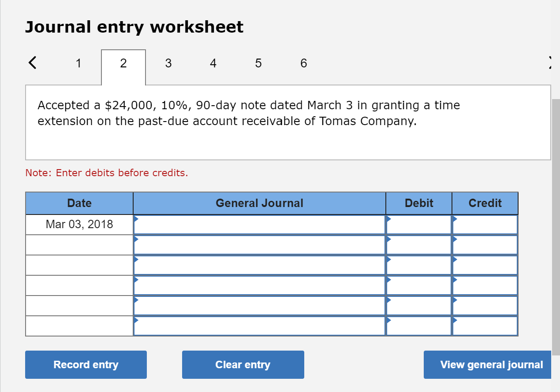Click the Clear entry button
The width and height of the screenshot is (560, 392).
coord(243,365)
